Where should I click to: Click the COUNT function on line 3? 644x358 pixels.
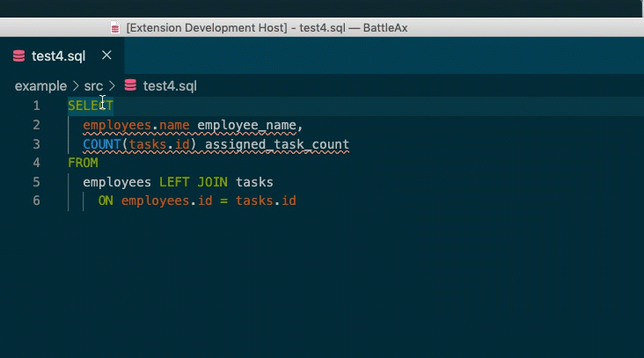pyautogui.click(x=102, y=144)
